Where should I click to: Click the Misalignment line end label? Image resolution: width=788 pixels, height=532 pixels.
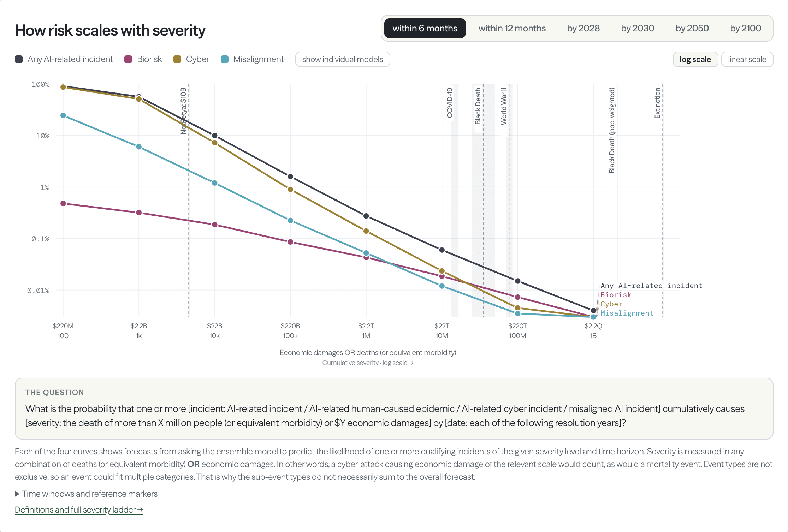click(627, 313)
